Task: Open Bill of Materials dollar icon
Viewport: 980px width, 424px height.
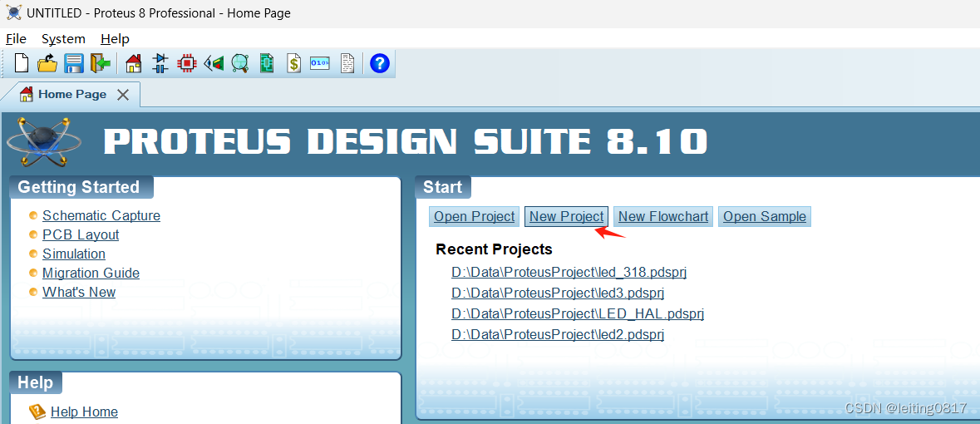Action: point(293,63)
